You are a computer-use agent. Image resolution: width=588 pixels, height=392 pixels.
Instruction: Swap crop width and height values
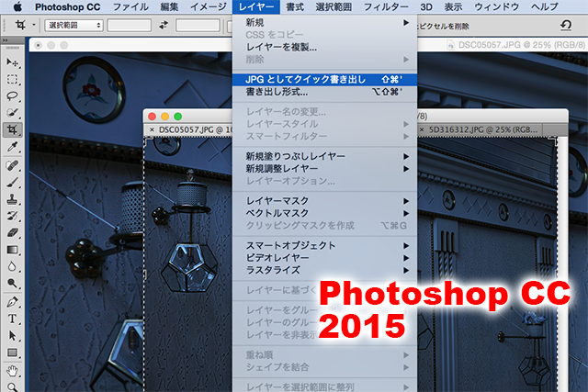164,26
